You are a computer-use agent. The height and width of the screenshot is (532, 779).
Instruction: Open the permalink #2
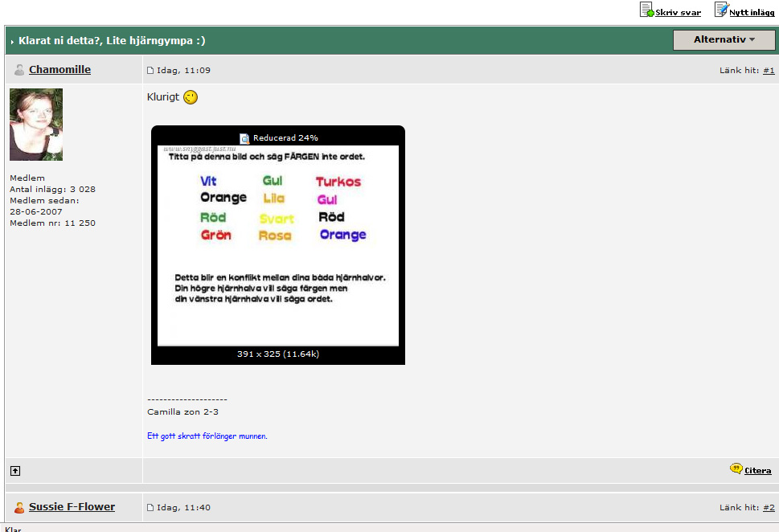[769, 508]
